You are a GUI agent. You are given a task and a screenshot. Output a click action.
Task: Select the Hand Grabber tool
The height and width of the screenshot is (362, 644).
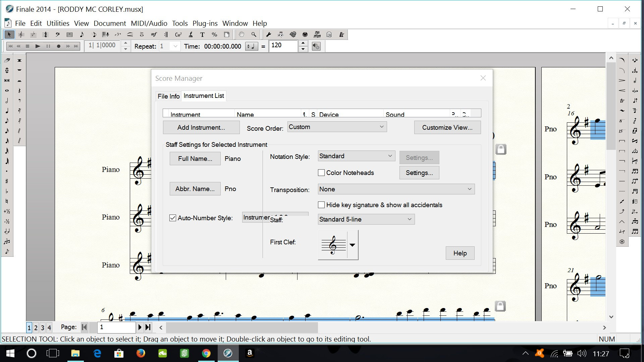click(x=241, y=35)
